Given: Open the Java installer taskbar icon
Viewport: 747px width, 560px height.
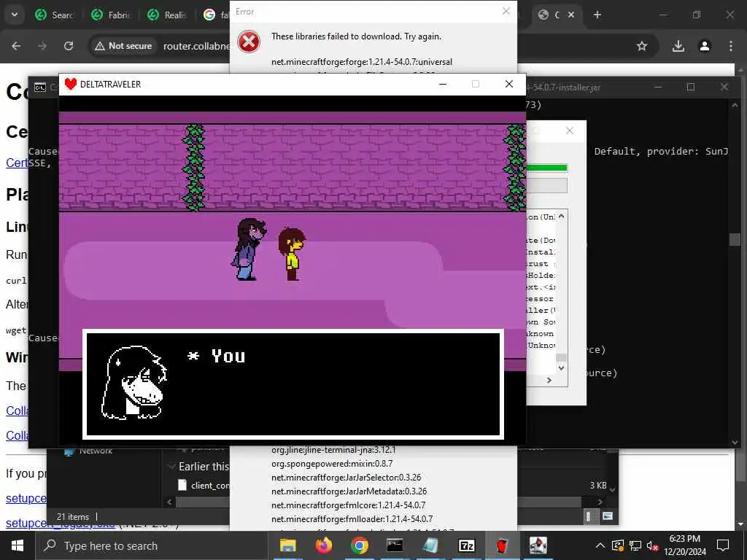Looking at the screenshot, I should (x=538, y=545).
